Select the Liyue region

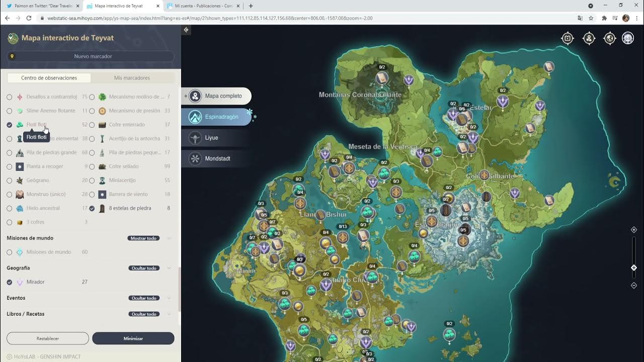[217, 138]
